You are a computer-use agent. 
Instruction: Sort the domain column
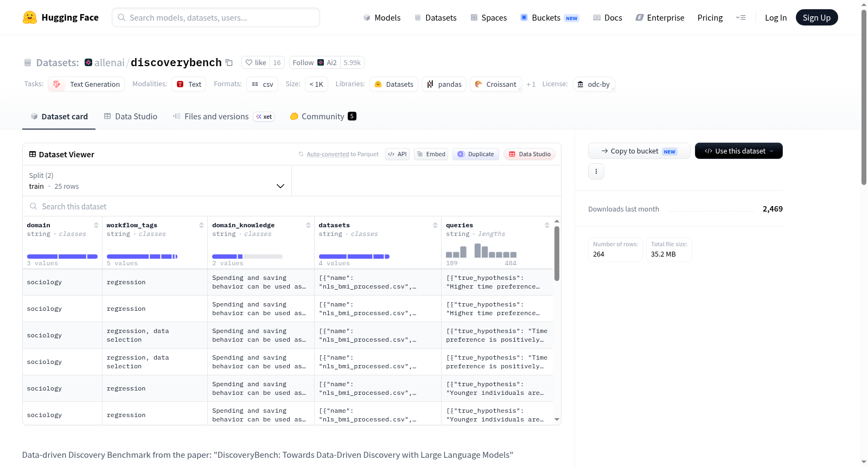pos(96,225)
